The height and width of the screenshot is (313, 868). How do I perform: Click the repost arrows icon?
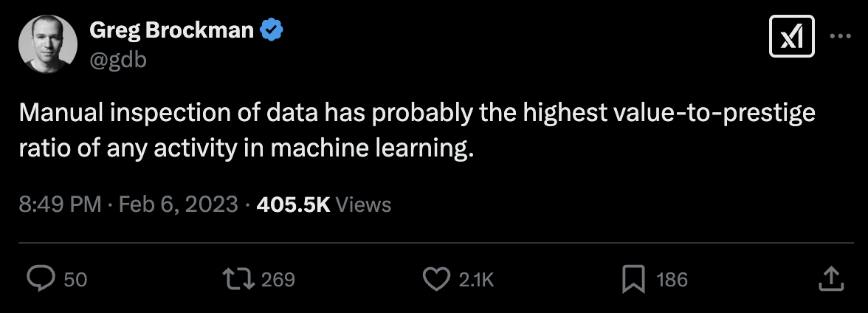pyautogui.click(x=239, y=279)
